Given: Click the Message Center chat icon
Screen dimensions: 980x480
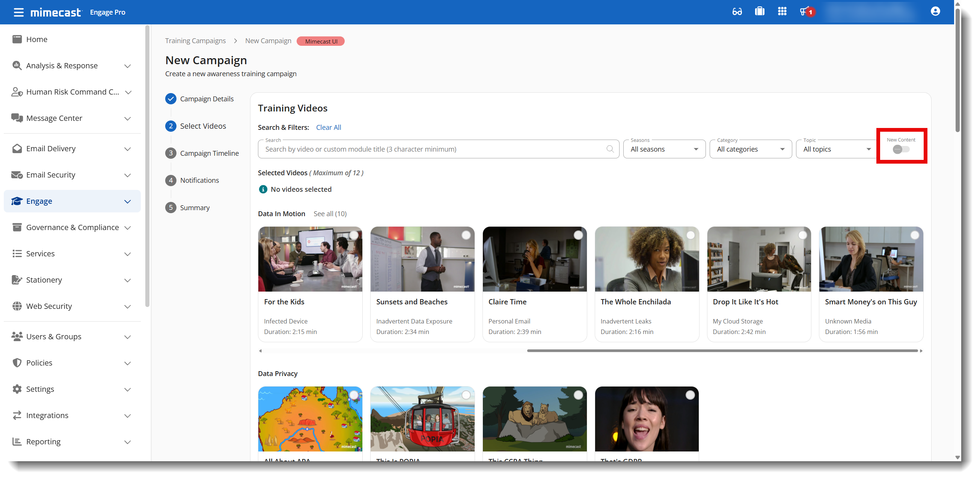Looking at the screenshot, I should point(17,118).
